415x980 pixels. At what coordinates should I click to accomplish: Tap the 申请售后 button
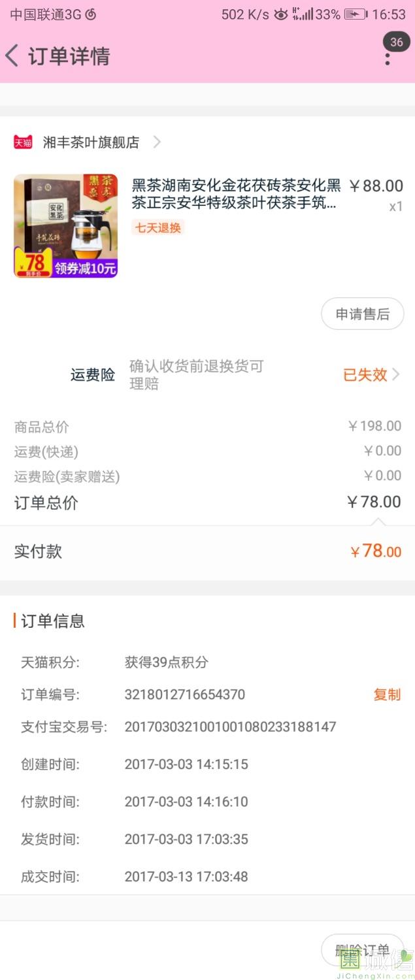(x=362, y=314)
